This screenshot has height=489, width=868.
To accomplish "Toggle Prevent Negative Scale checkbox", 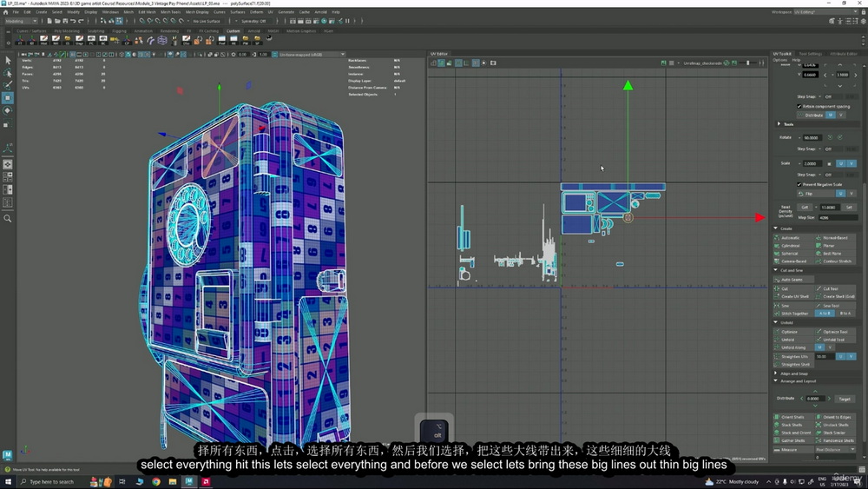I will point(799,184).
